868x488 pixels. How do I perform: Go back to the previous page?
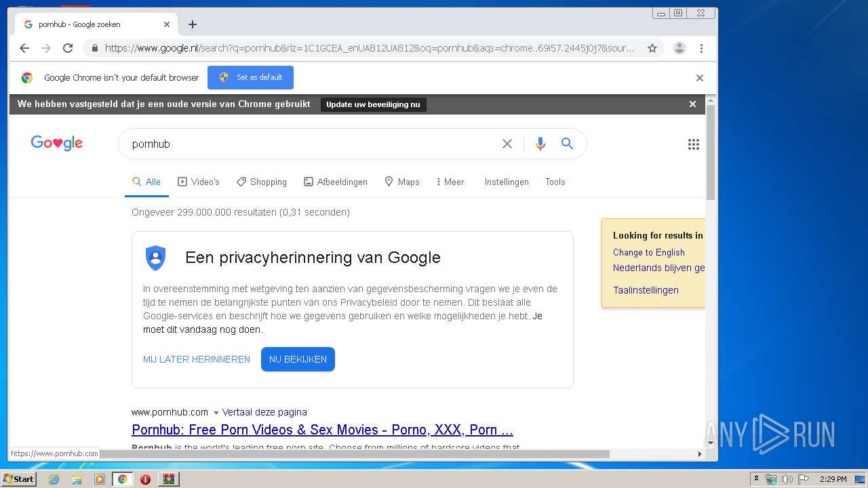24,48
